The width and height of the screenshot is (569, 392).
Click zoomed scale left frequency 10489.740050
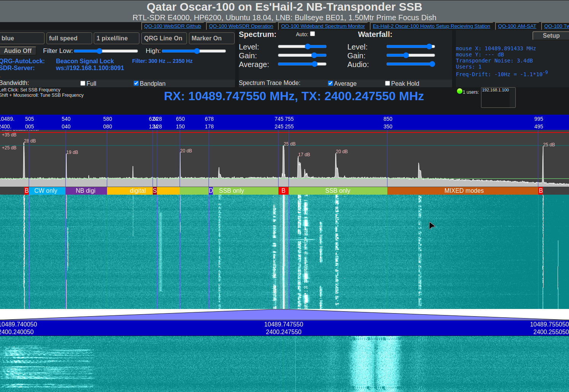(18, 324)
